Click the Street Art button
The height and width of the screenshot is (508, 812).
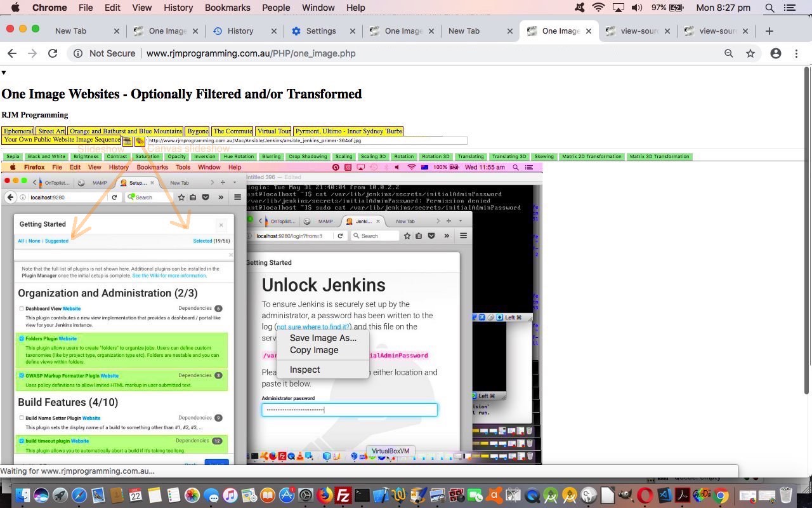point(51,131)
